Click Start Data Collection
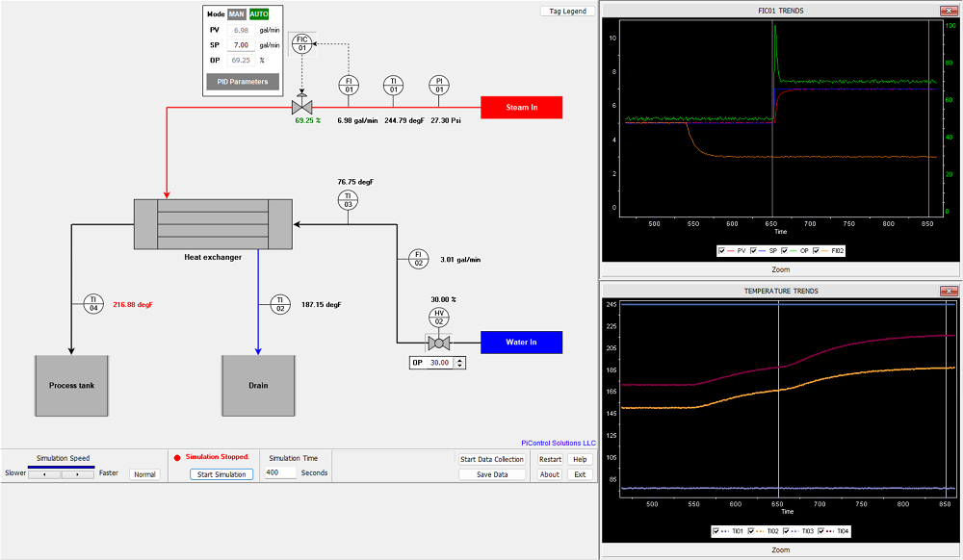 (492, 459)
